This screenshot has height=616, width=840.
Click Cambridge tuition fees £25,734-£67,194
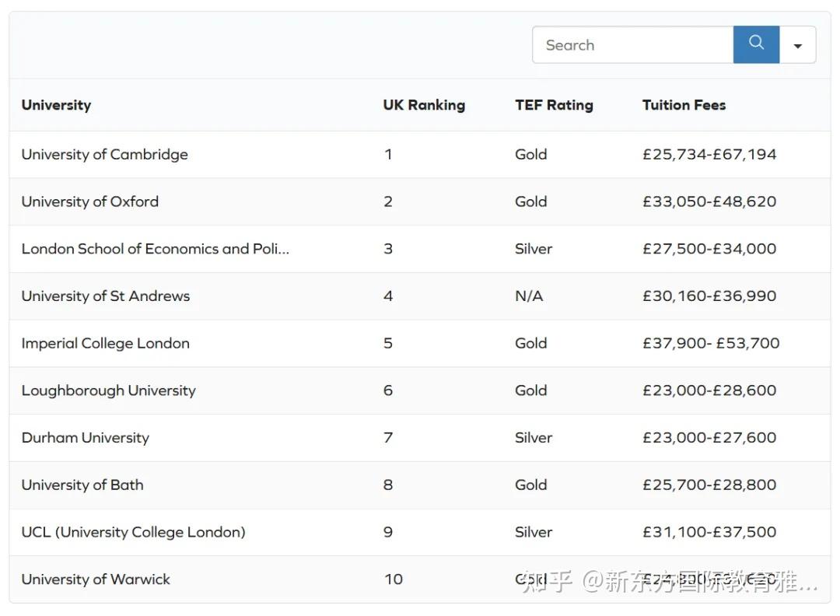click(709, 154)
